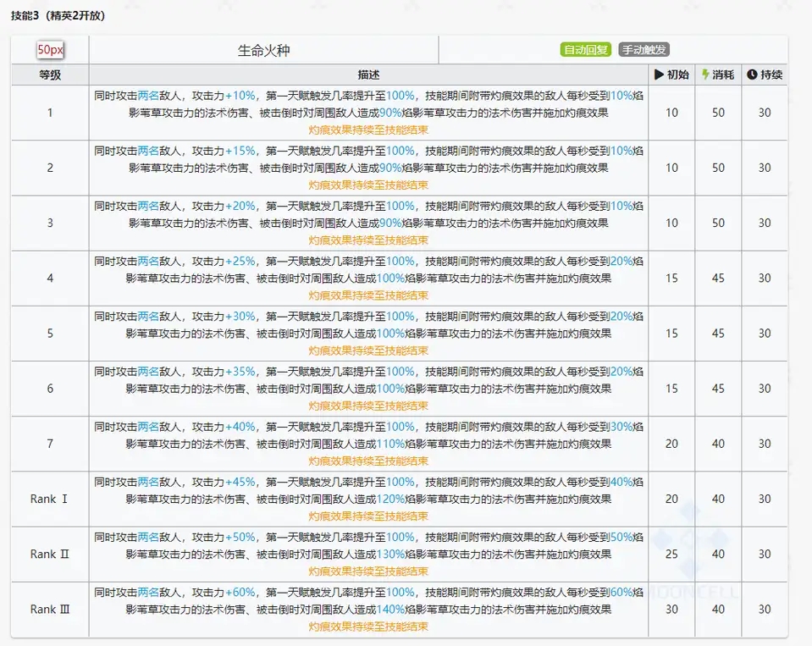Viewport: 812px width, 646px height.
Task: Click cost value 50 in level 2 row
Action: point(718,168)
